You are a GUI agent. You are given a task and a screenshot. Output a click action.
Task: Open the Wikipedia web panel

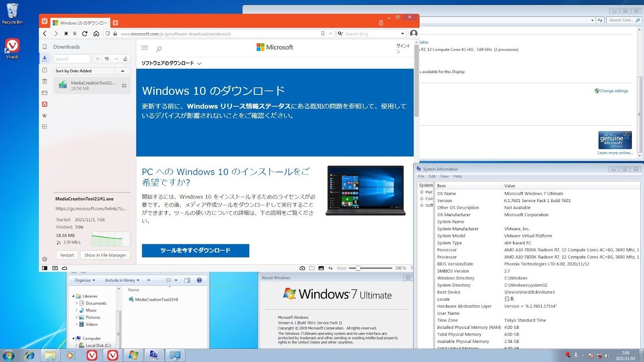(x=45, y=116)
